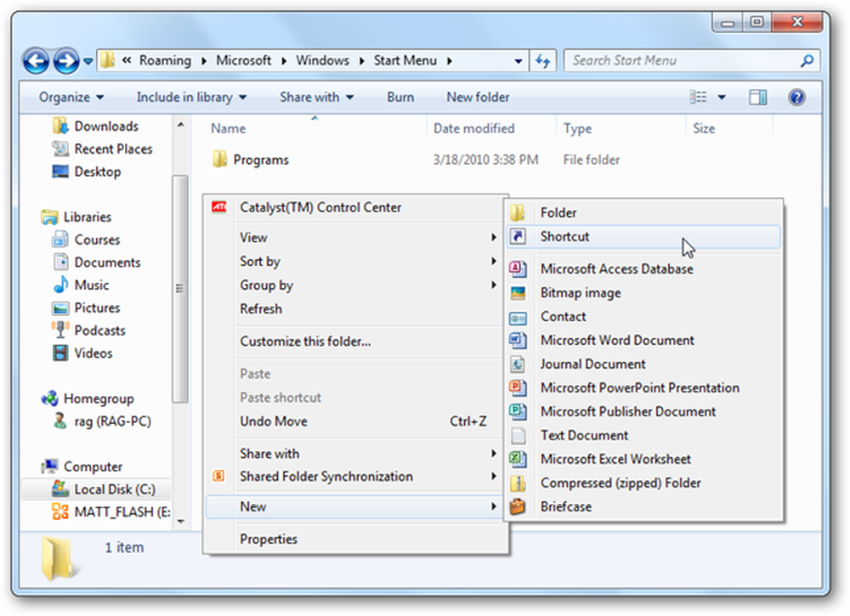This screenshot has width=850, height=616.
Task: Click the refresh icon beside address bar
Action: click(542, 60)
